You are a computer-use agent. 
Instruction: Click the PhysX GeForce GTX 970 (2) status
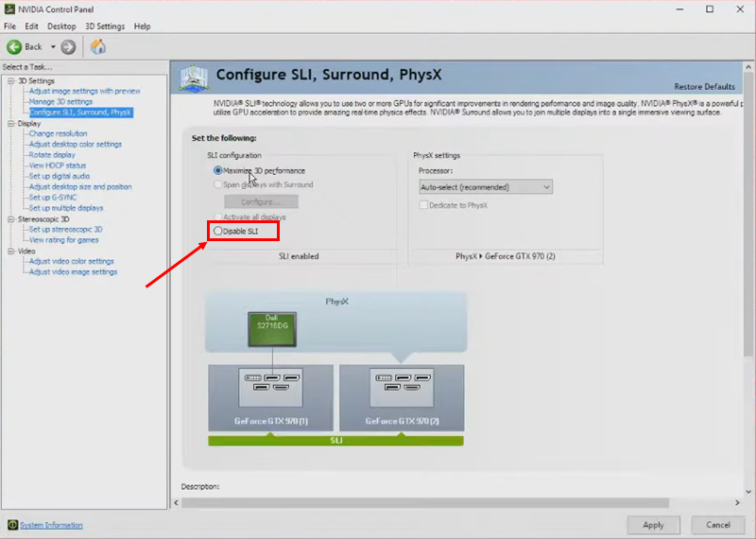(506, 256)
